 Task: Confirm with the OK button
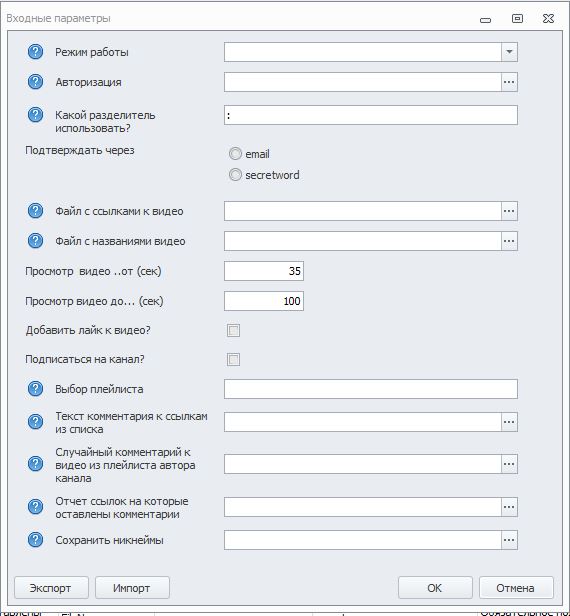coord(435,588)
